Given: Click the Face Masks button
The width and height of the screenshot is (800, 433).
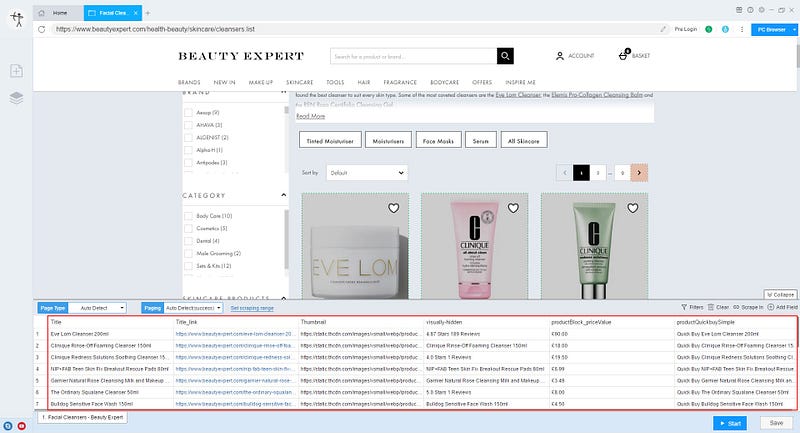Looking at the screenshot, I should click(438, 140).
